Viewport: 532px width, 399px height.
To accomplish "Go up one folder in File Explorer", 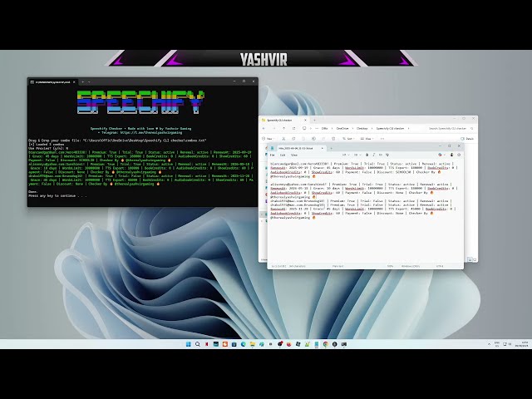I will pos(283,128).
